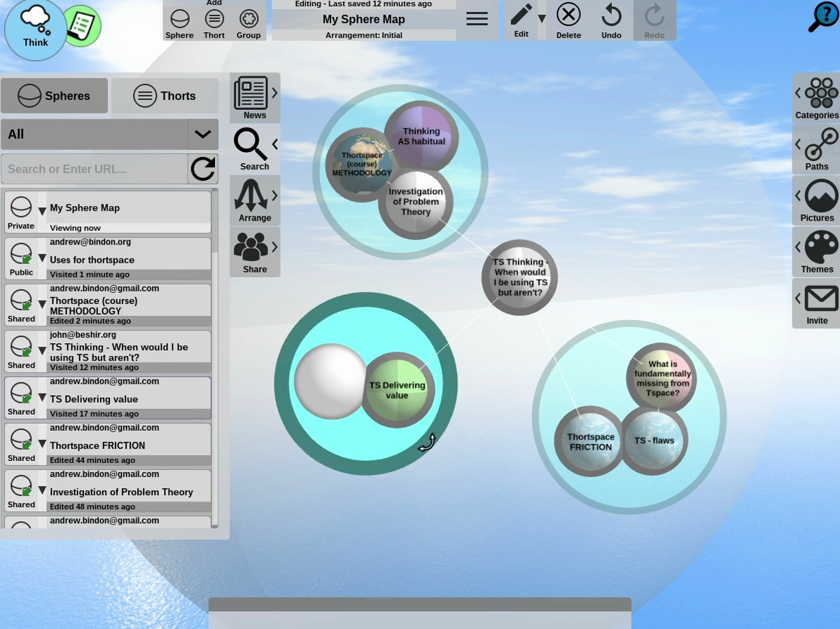Select TS Delivering value list entry
This screenshot has width=840, height=629.
tap(108, 398)
